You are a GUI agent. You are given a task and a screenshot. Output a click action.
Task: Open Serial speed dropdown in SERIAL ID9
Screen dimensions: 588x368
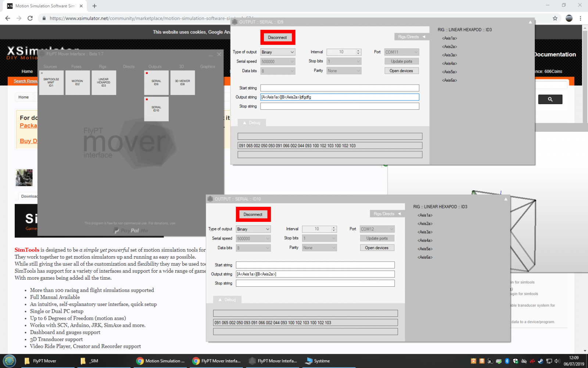click(278, 61)
